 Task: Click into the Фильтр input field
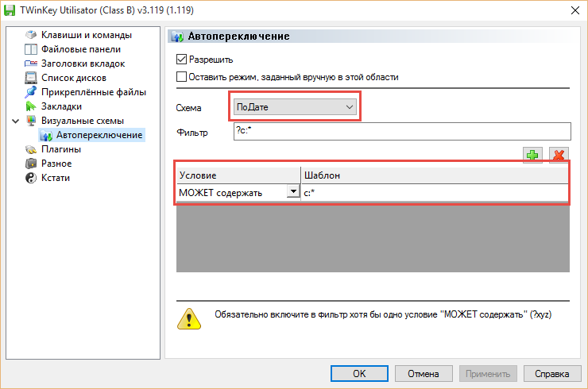coord(402,131)
